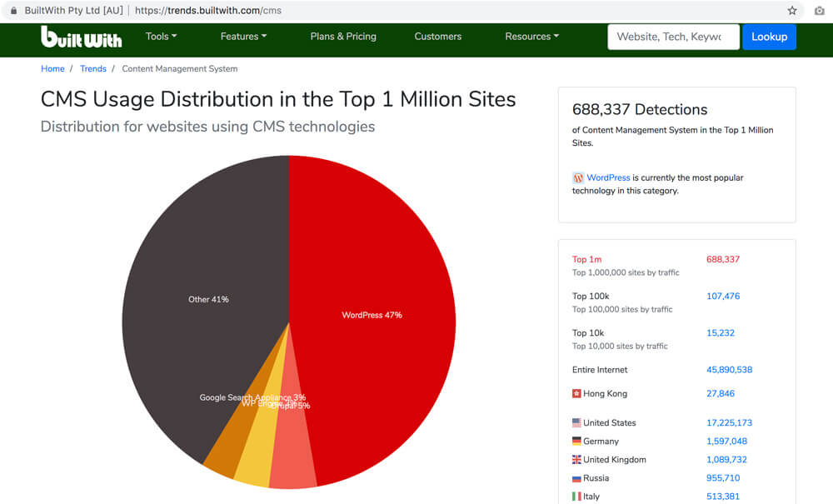The image size is (833, 504).
Task: Open Germany count 1,597,048
Action: (726, 441)
